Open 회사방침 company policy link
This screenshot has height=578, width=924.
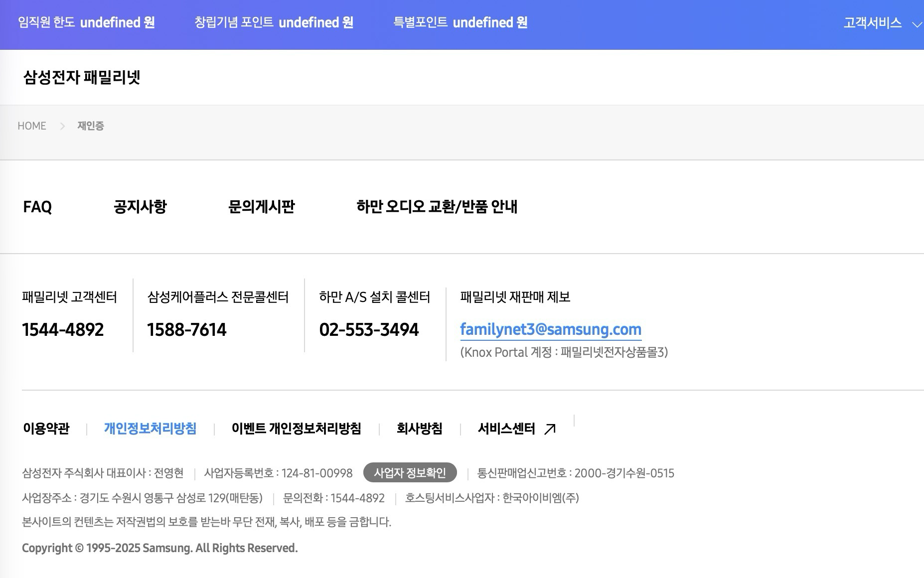click(420, 429)
